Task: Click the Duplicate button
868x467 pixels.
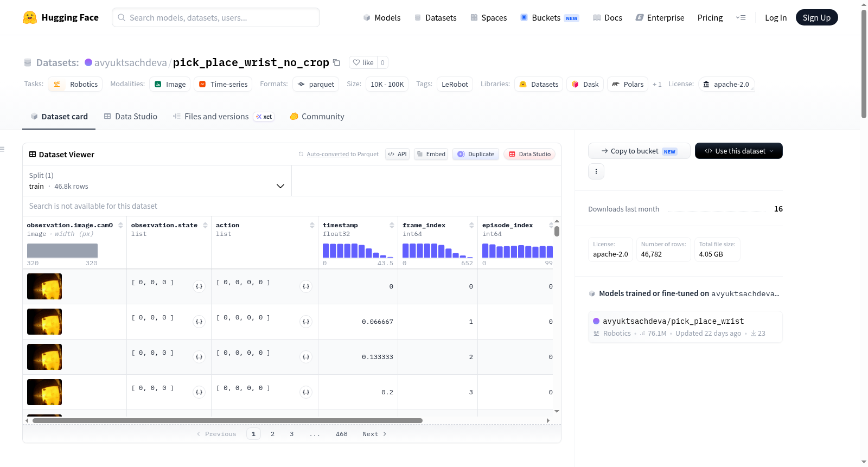Action: tap(476, 154)
